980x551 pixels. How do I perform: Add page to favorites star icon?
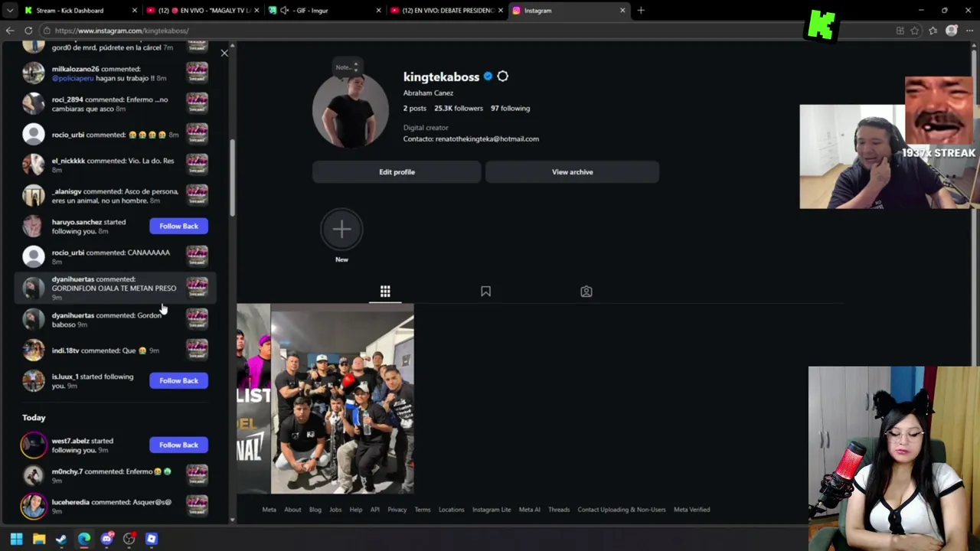pyautogui.click(x=915, y=31)
